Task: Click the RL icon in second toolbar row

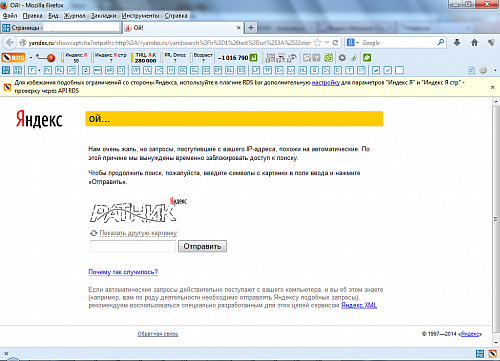Action: [60, 70]
